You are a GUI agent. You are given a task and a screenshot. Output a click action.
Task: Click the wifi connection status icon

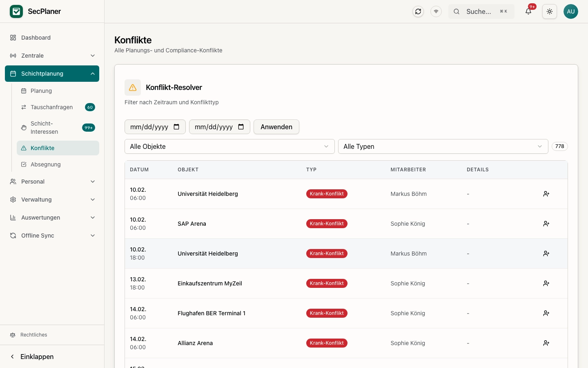tap(436, 11)
